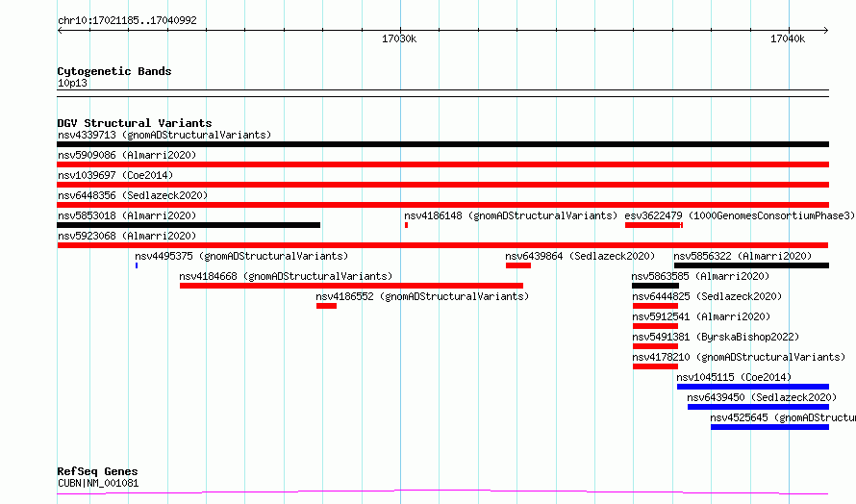Viewport: 856px width, 504px height.
Task: Click the Cytogenetic Bands track title
Action: (114, 71)
